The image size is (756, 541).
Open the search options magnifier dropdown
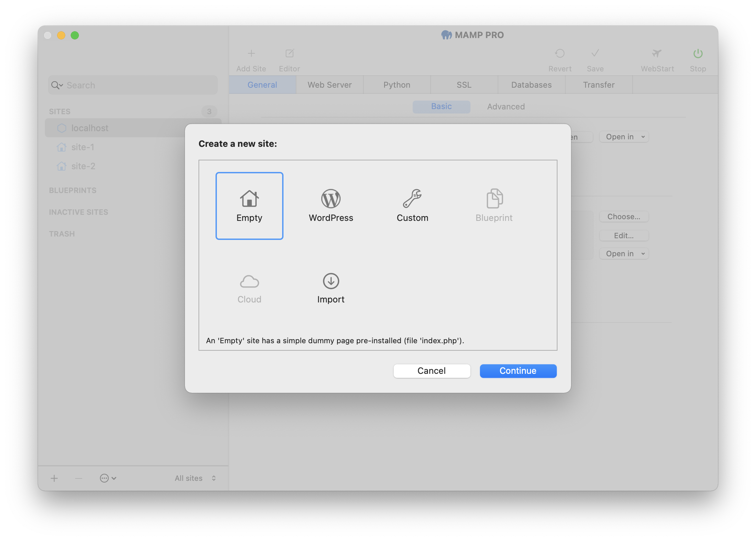[57, 85]
